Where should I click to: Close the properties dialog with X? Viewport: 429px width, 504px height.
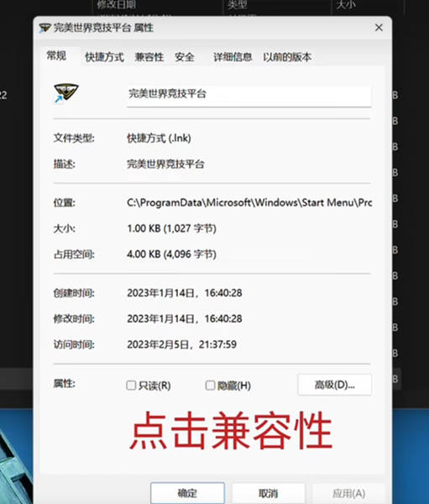[379, 28]
